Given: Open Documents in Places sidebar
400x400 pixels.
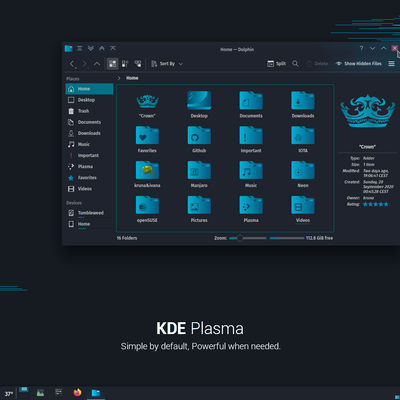Looking at the screenshot, I should click(x=89, y=122).
